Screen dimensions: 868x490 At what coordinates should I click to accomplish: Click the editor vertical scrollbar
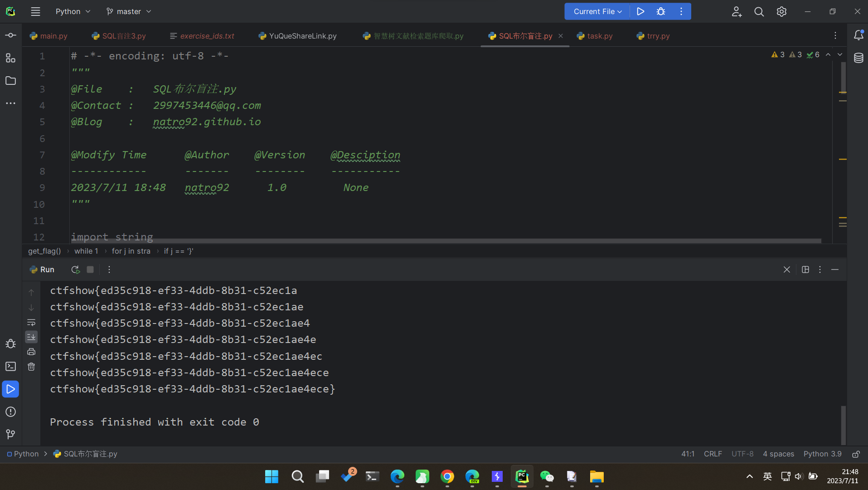(x=843, y=77)
